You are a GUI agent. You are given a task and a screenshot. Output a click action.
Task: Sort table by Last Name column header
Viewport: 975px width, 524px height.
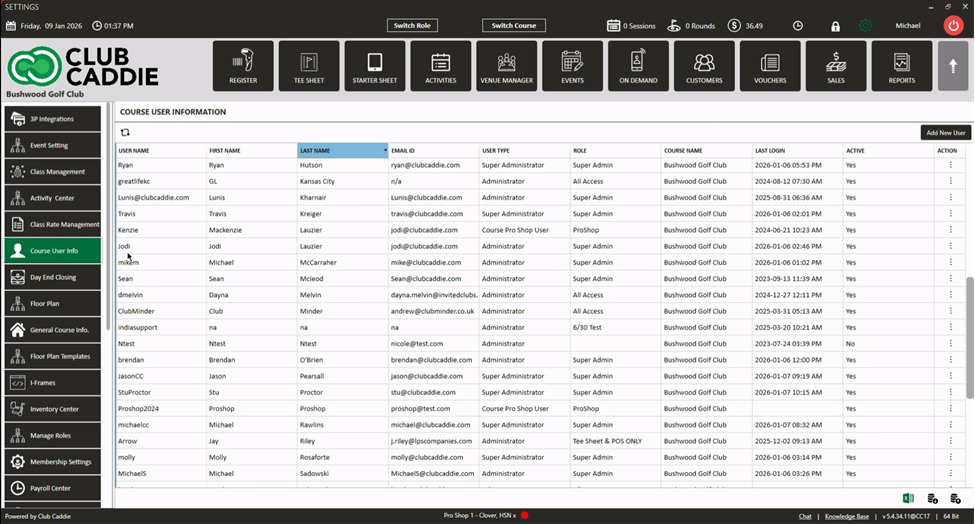point(342,150)
